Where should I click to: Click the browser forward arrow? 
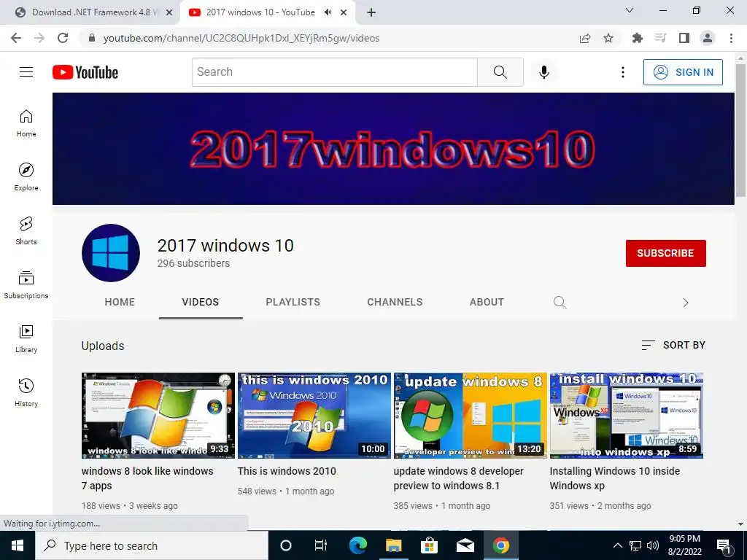(39, 38)
